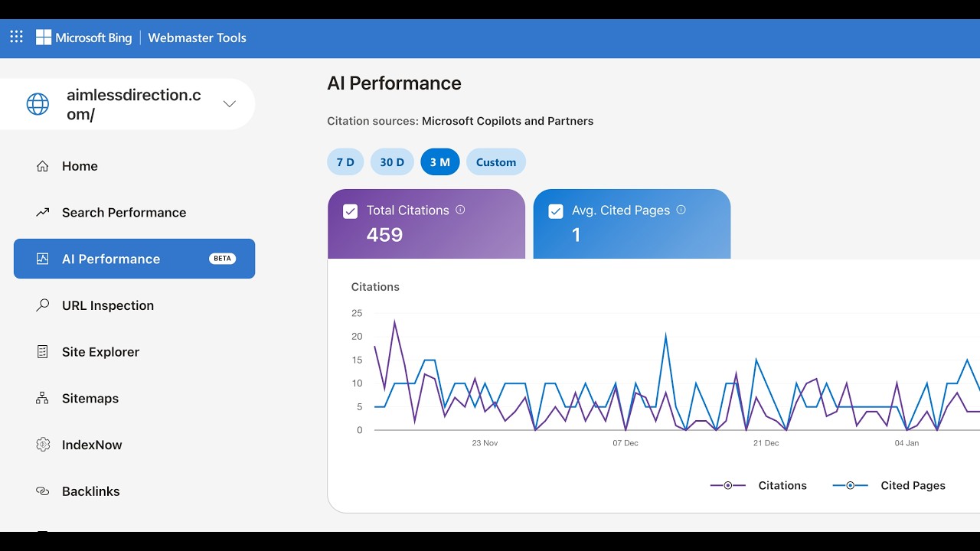980x551 pixels.
Task: Click the URL Inspection magnifier icon
Action: tap(43, 305)
